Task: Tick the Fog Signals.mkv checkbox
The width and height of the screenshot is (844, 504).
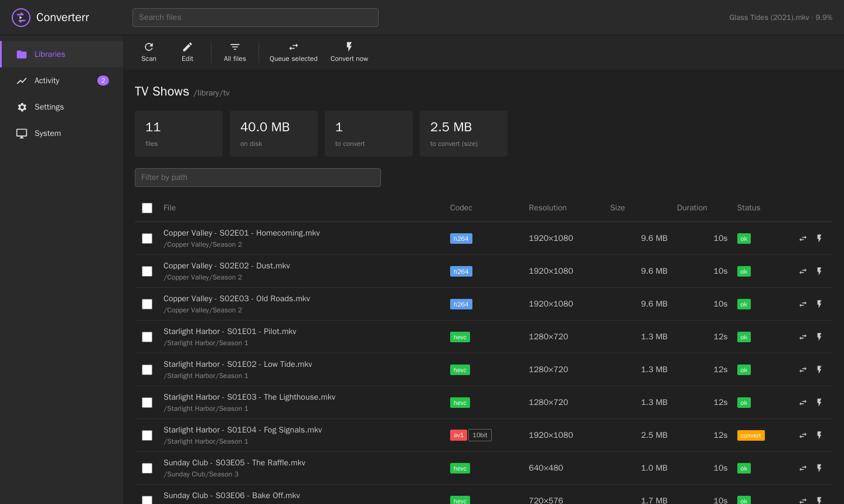Action: 147,435
